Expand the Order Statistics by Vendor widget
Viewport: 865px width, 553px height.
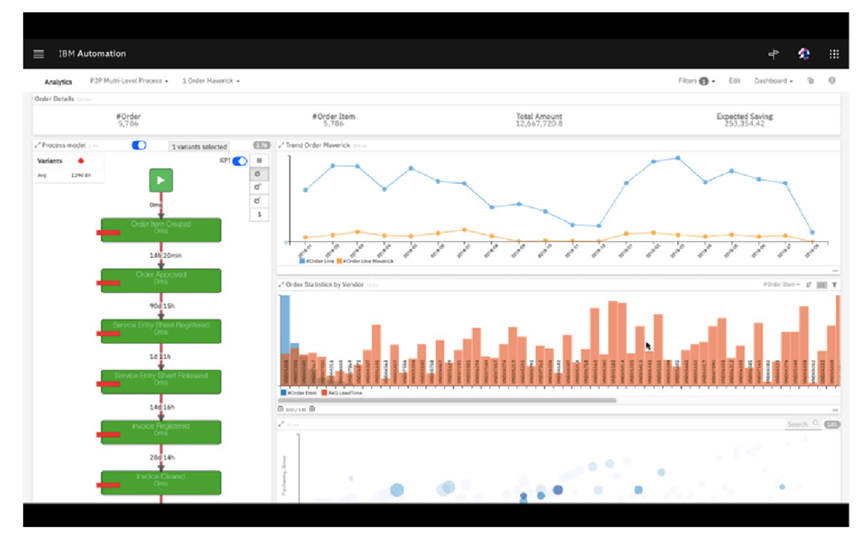pos(281,285)
